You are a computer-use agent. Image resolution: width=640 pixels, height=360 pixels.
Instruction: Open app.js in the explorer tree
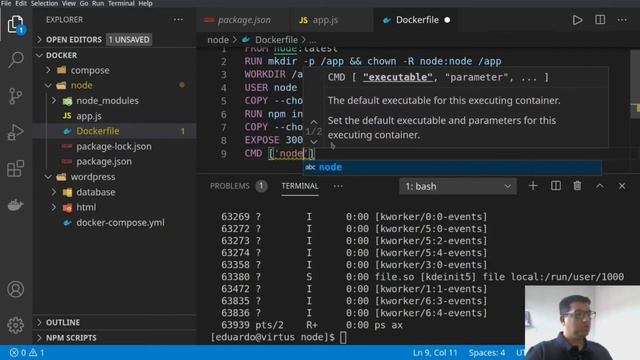tap(89, 116)
